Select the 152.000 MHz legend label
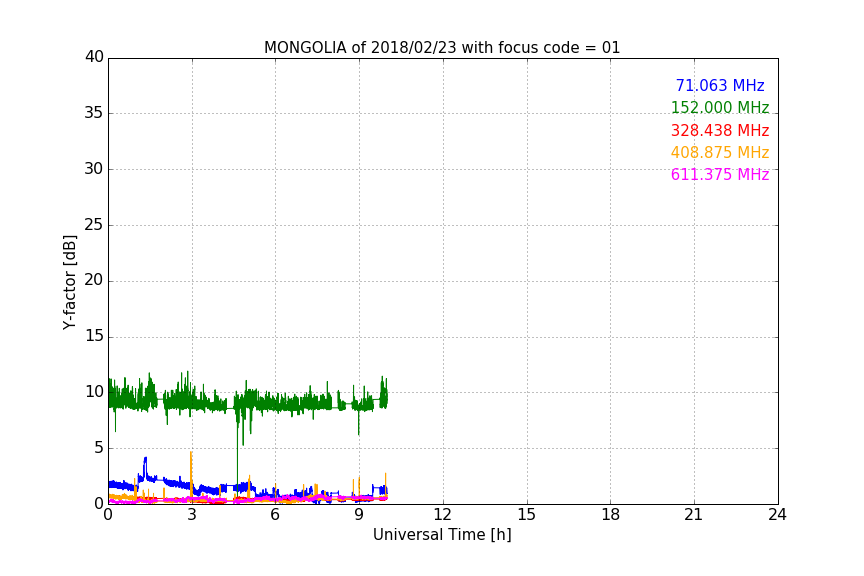This screenshot has height=576, width=864. pos(720,107)
